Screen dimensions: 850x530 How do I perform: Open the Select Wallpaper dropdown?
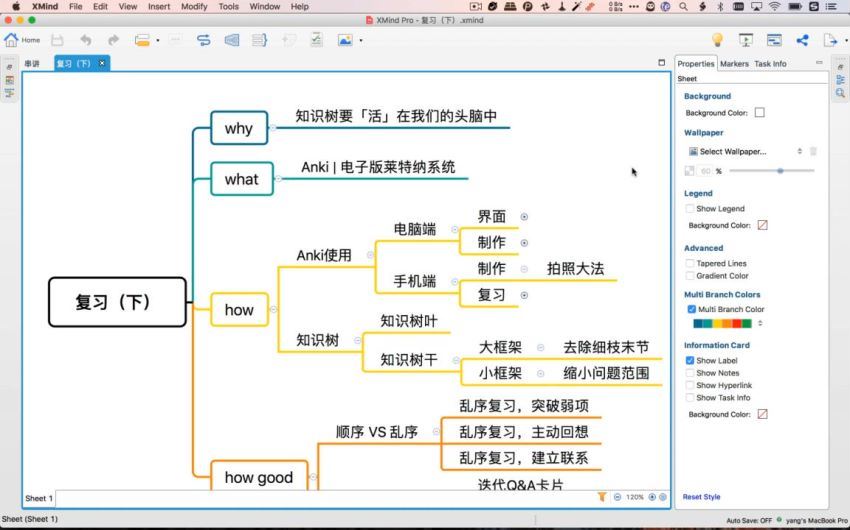pos(745,151)
